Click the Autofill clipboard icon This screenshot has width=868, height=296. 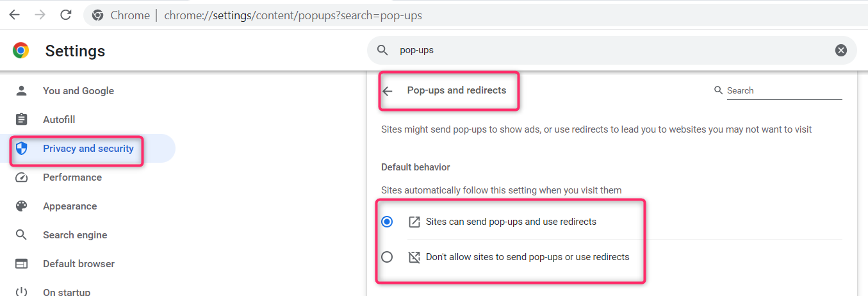tap(22, 120)
